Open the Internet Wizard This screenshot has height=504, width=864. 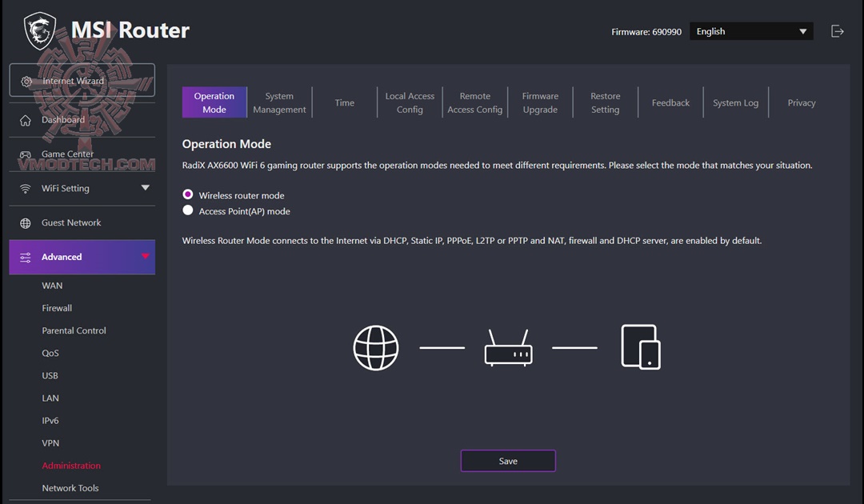[82, 81]
